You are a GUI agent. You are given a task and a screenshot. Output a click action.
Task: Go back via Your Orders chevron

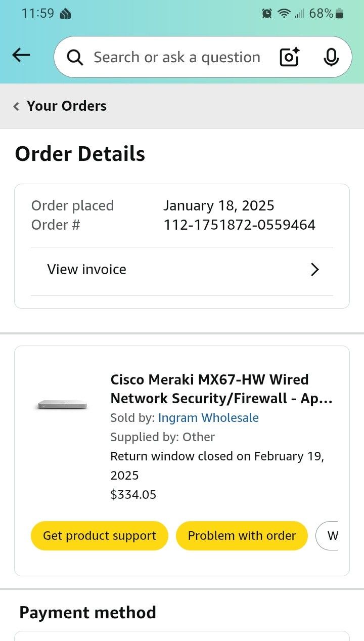(16, 106)
